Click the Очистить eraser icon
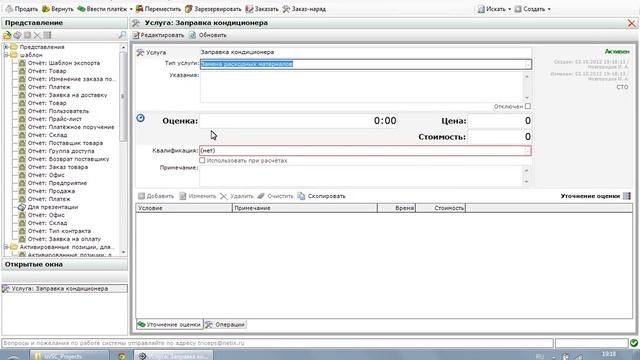This screenshot has height=360, width=640. click(x=261, y=196)
